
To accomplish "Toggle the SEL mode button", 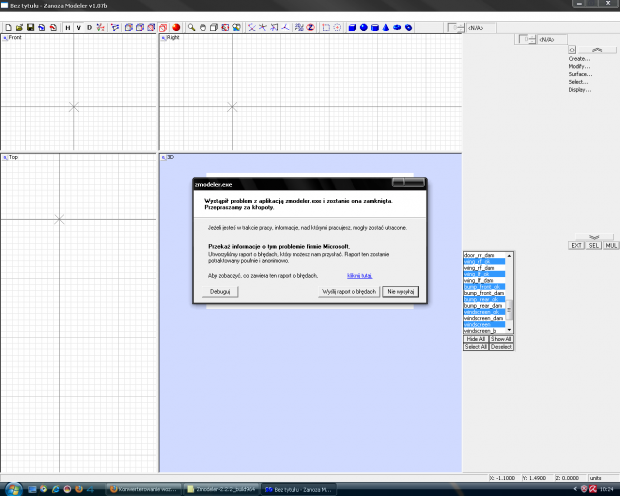I will 593,246.
